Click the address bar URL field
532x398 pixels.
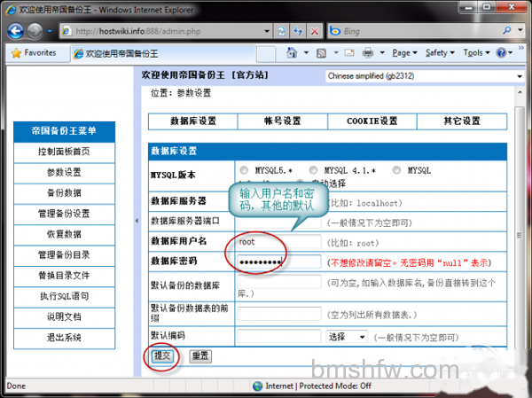(165, 31)
